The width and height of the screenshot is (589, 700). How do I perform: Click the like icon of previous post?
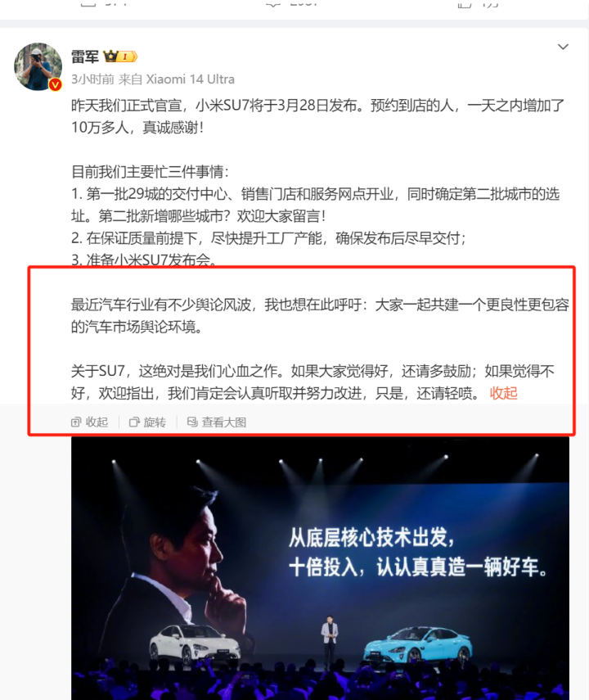pos(464,3)
